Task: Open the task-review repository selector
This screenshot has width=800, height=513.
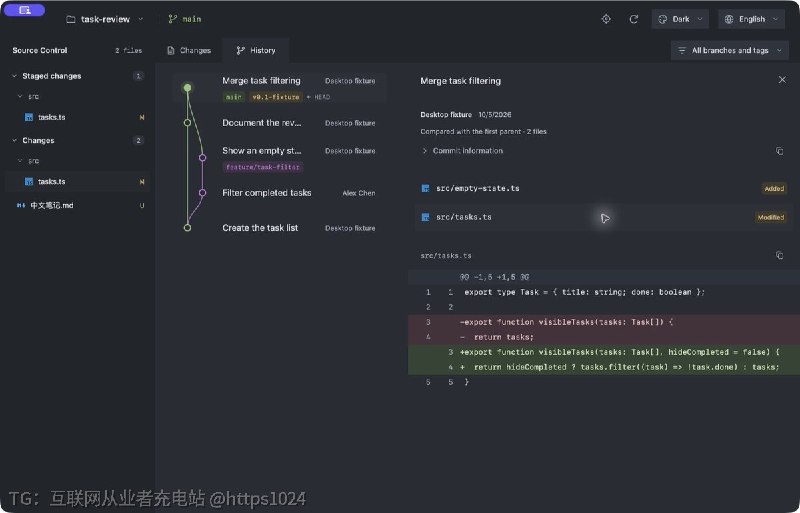Action: click(x=105, y=19)
